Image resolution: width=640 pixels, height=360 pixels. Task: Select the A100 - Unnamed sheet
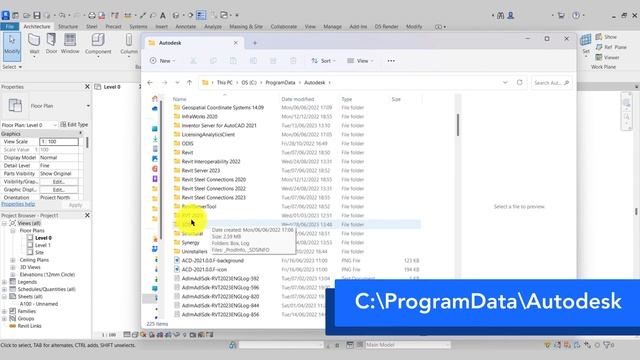(39, 304)
